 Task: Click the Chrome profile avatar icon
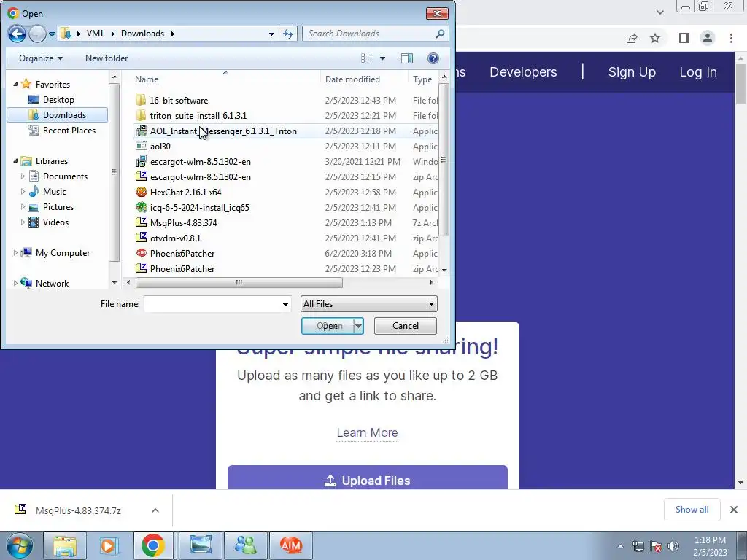(x=708, y=38)
